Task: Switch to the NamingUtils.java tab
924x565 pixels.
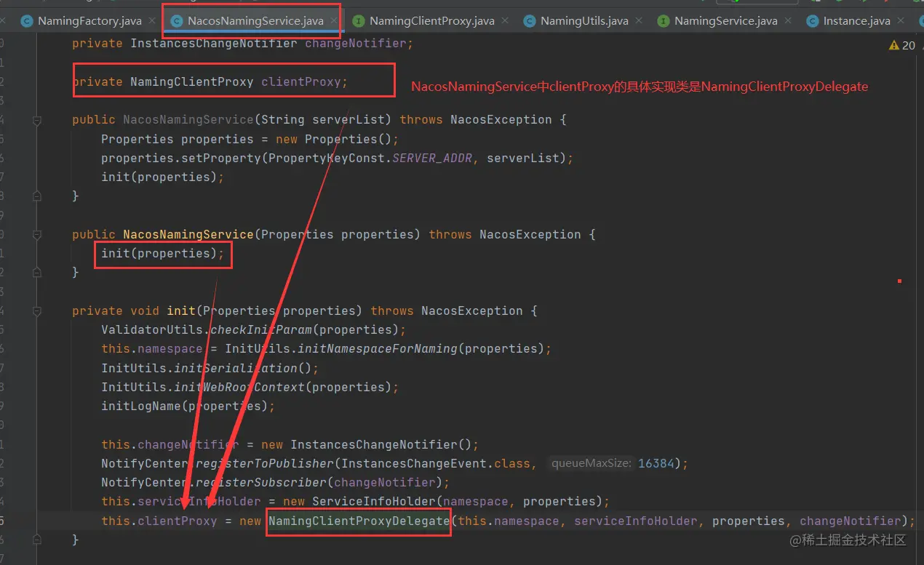Action: (584, 21)
